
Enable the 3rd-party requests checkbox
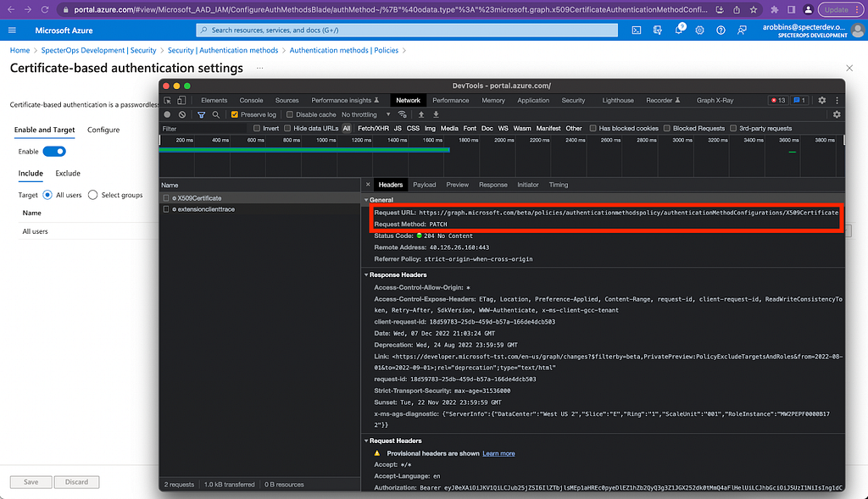(x=733, y=128)
